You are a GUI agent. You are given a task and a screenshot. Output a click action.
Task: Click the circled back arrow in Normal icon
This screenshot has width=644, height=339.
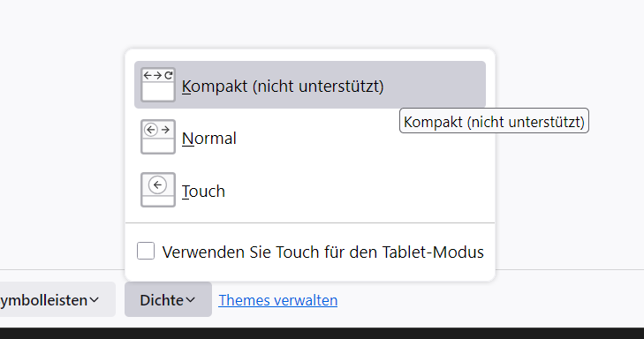(151, 130)
